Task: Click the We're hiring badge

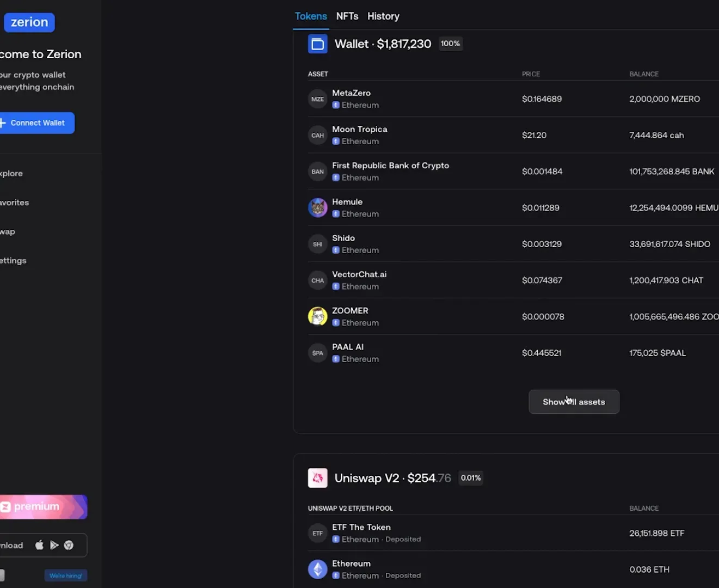Action: 66,575
